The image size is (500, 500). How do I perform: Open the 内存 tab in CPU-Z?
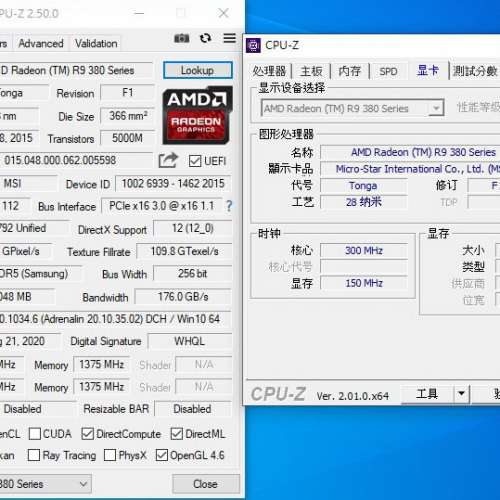(350, 71)
